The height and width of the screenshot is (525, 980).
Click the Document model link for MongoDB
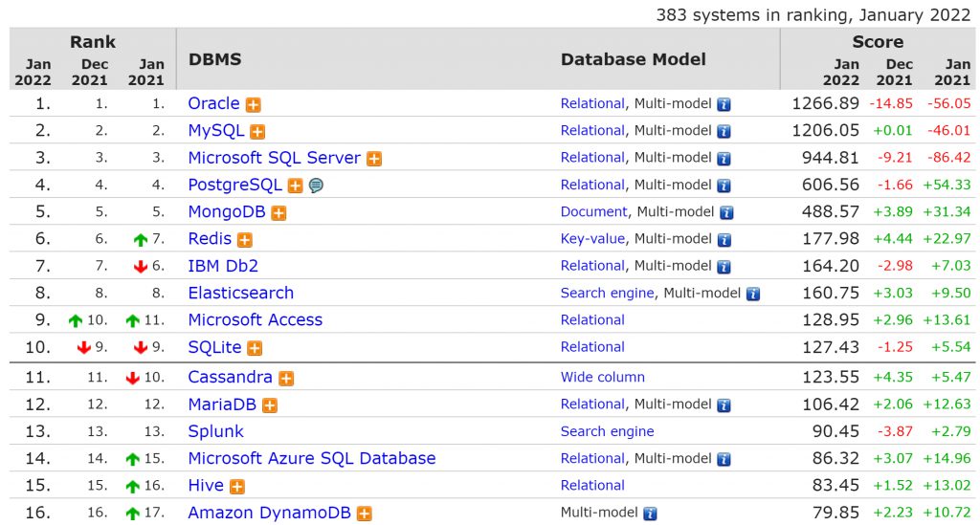593,211
